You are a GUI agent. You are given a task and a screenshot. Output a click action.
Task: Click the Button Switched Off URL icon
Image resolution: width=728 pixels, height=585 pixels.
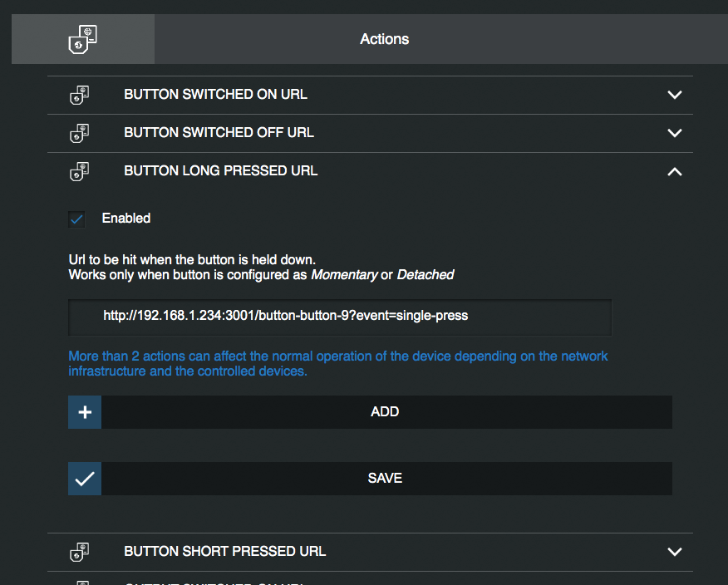(x=80, y=133)
